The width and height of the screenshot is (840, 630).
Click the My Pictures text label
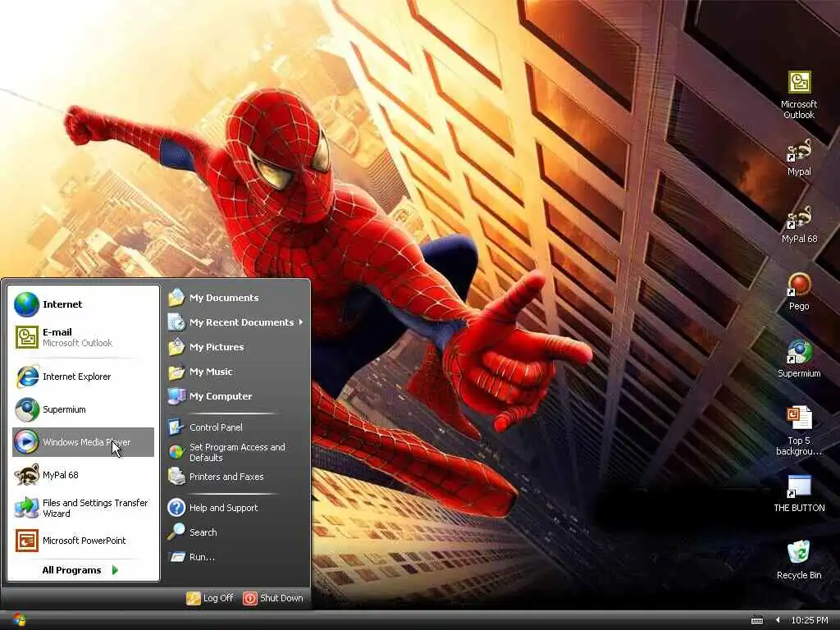pos(217,347)
